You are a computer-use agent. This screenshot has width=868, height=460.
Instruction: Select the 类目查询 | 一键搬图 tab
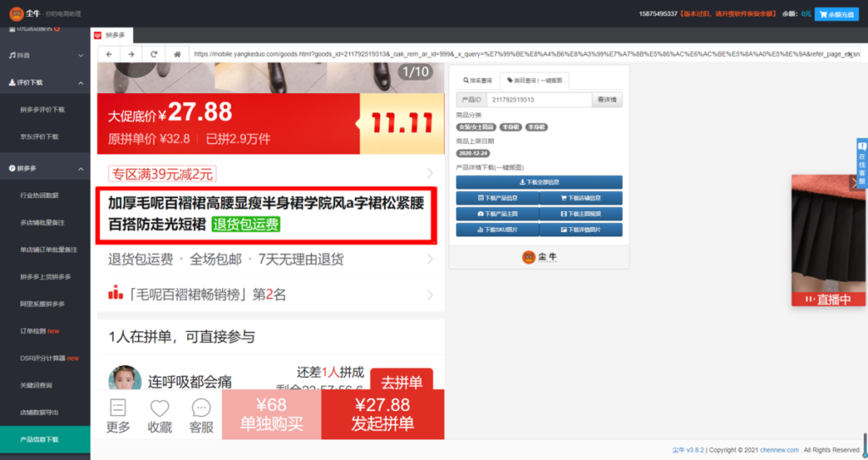[534, 80]
